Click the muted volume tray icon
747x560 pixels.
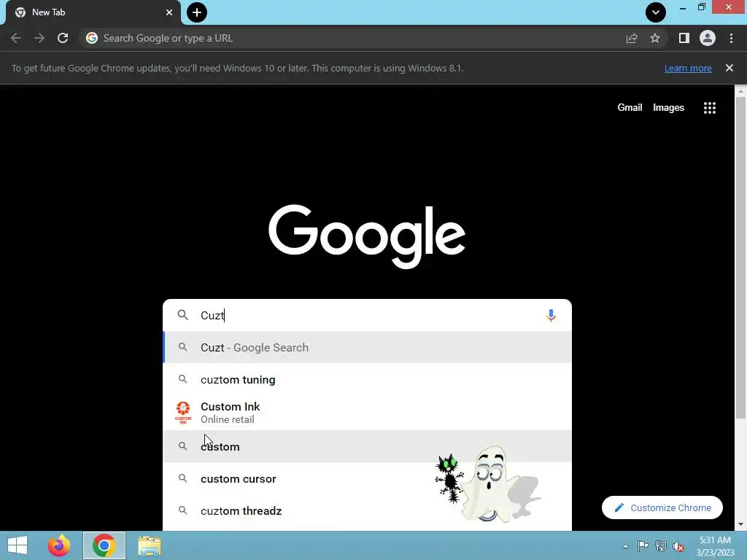coord(678,546)
